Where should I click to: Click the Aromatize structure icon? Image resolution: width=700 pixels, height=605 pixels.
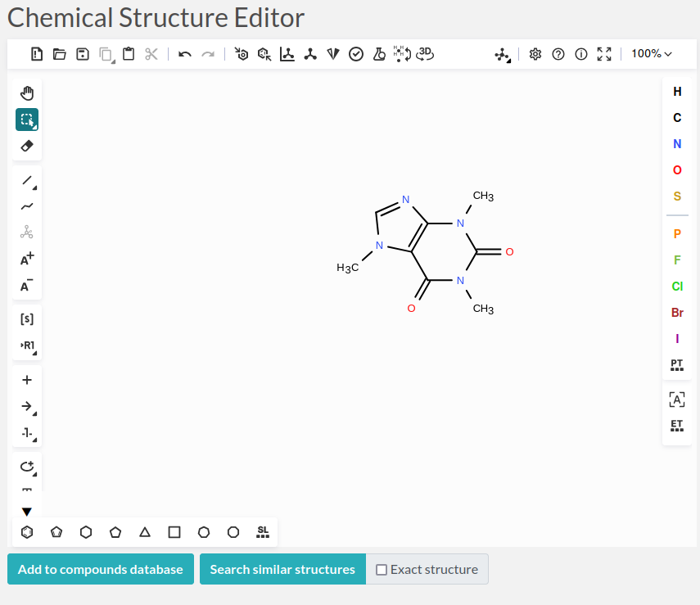[241, 54]
